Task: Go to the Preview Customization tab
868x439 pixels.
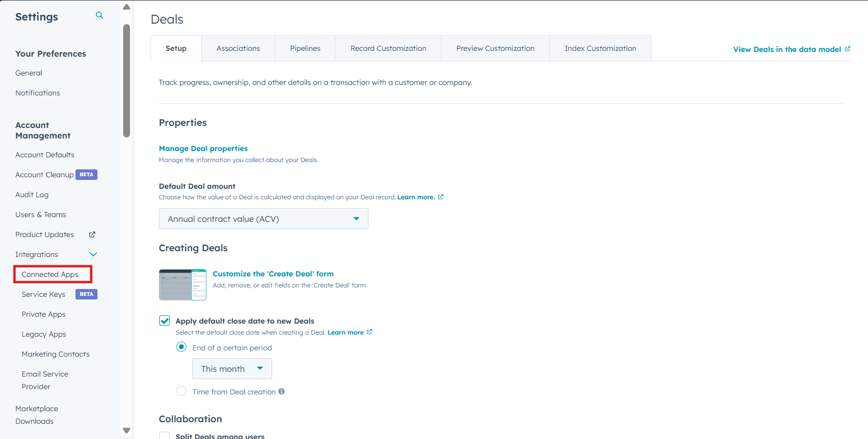Action: [x=495, y=48]
